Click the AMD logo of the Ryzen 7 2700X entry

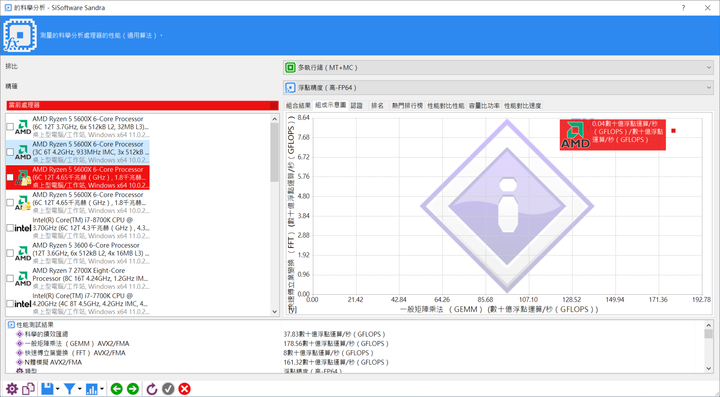22,278
